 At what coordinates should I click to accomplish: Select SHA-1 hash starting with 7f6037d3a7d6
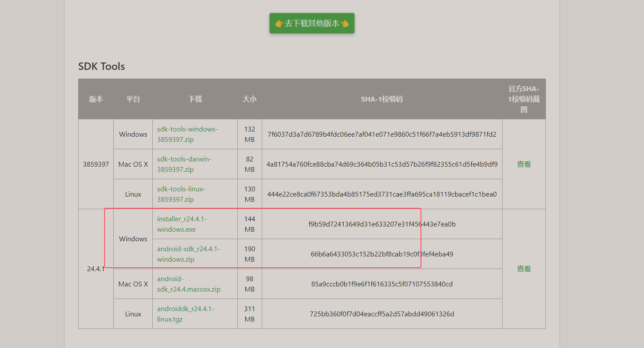[x=382, y=134]
